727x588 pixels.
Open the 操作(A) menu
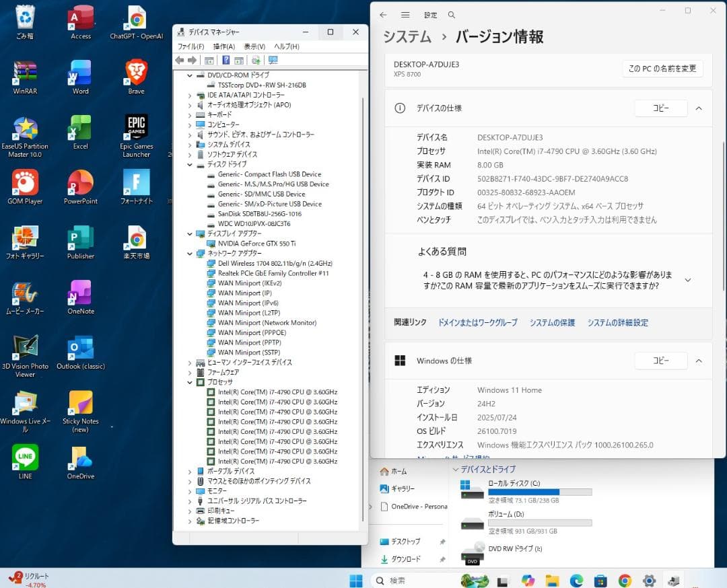tap(223, 46)
